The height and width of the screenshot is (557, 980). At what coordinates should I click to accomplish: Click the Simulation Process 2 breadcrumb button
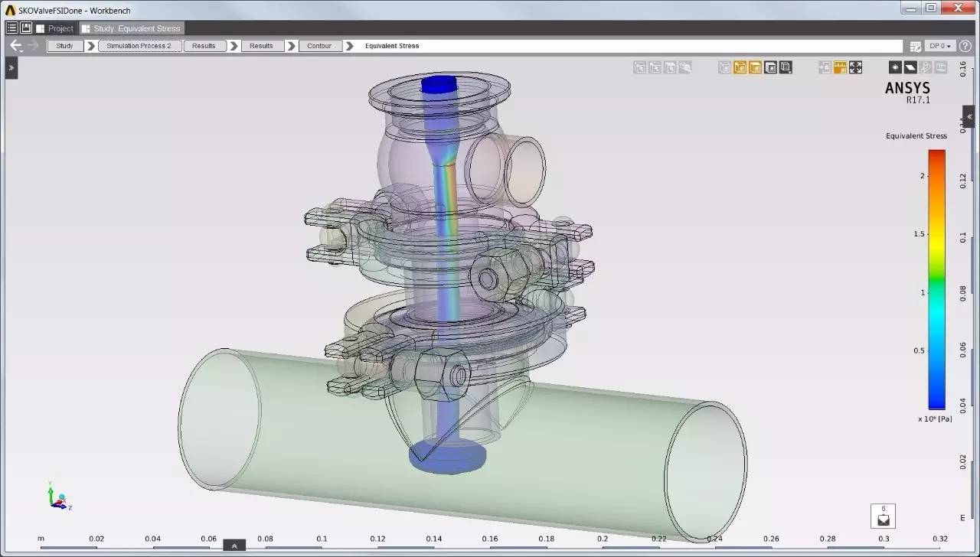point(139,46)
